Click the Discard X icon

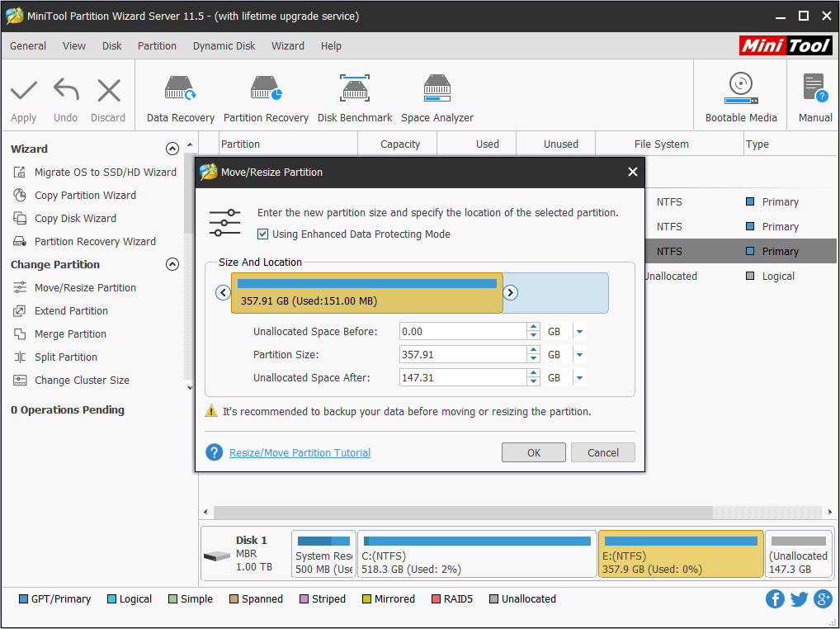109,91
